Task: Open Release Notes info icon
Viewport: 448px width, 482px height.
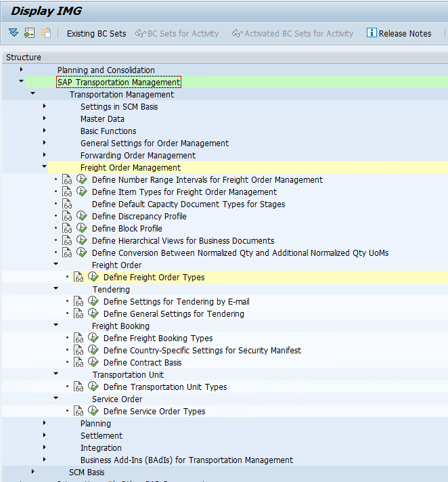Action: [372, 32]
